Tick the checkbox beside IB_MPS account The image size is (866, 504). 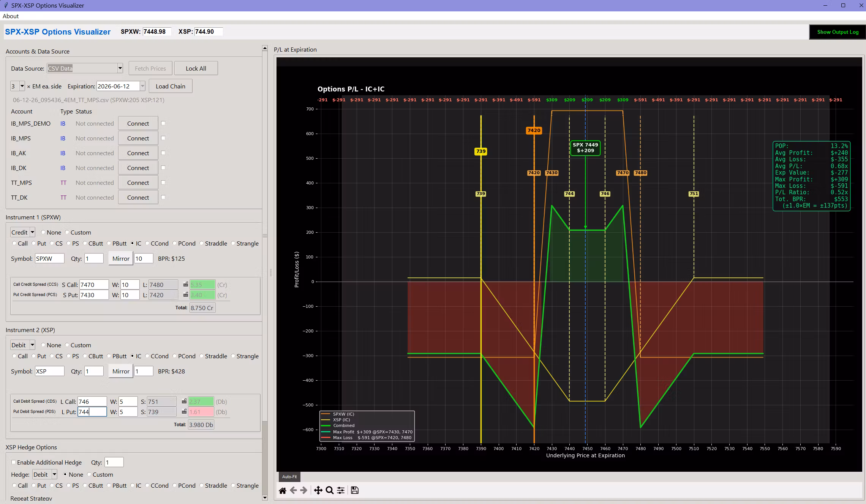(163, 138)
